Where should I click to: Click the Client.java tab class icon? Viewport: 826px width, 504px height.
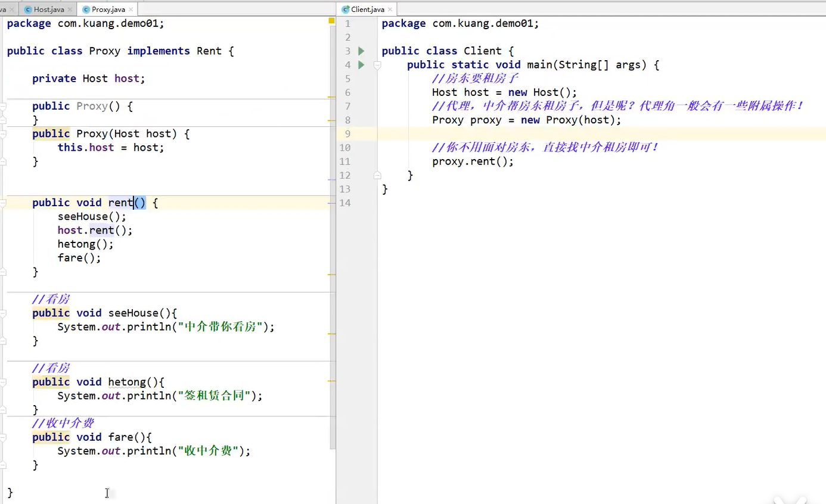(345, 10)
